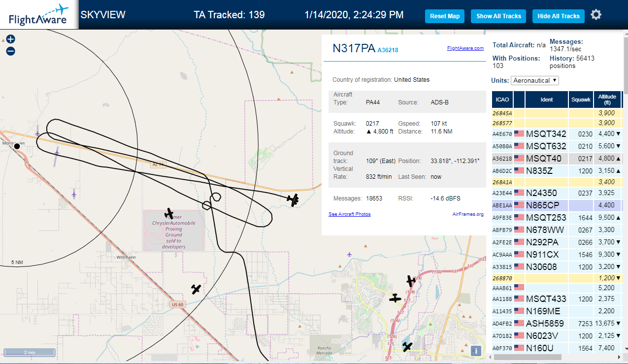This screenshot has width=628, height=364.
Task: Select N169ME aircraft row
Action: pos(557,311)
